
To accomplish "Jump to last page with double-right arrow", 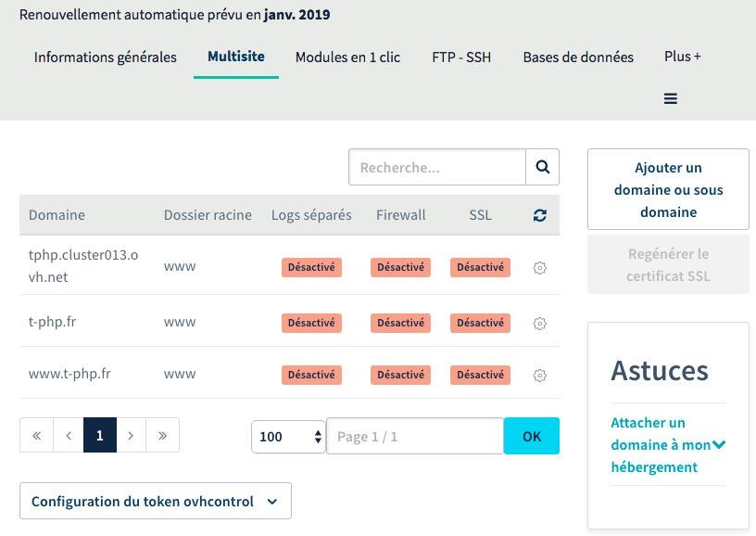I will (162, 436).
